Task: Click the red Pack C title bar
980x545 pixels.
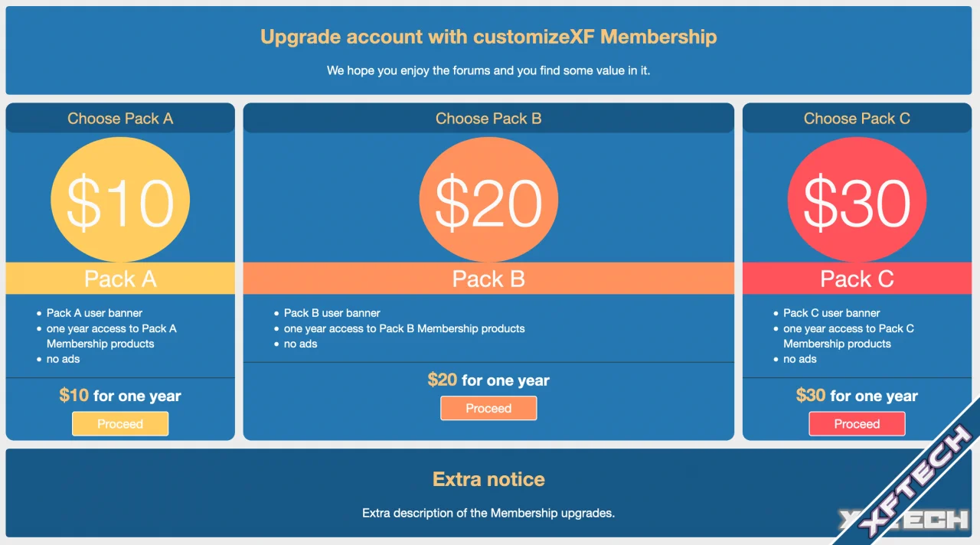Action: (857, 279)
